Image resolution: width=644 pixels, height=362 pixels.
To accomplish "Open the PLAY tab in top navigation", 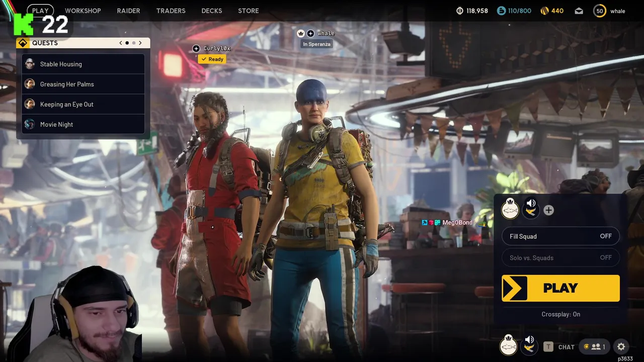I will [x=40, y=11].
